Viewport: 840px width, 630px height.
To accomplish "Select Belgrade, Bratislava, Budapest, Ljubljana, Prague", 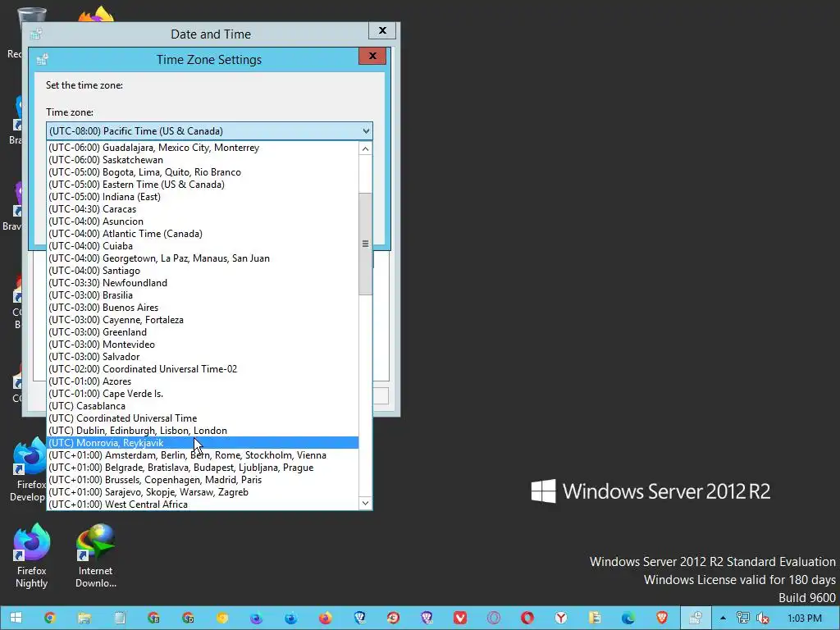I will tap(203, 468).
